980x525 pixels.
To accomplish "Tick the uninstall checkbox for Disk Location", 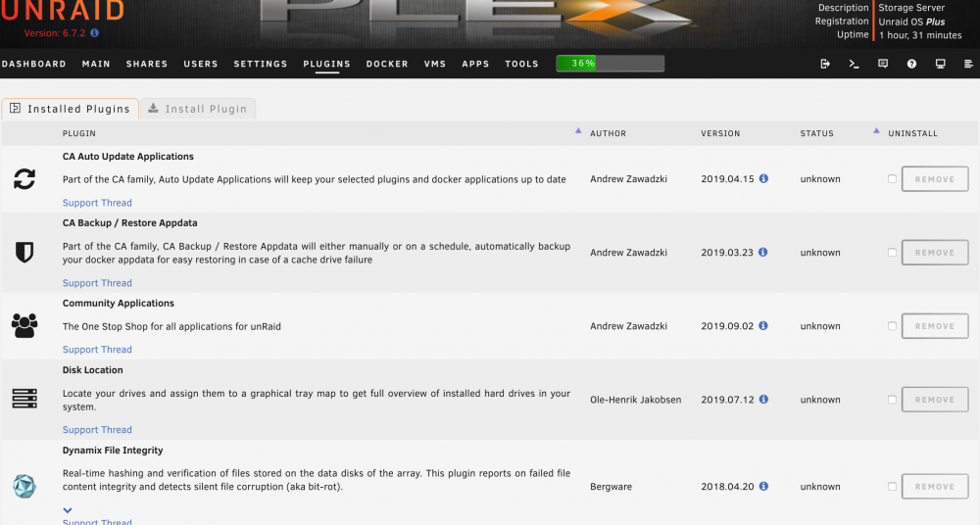I will [892, 400].
